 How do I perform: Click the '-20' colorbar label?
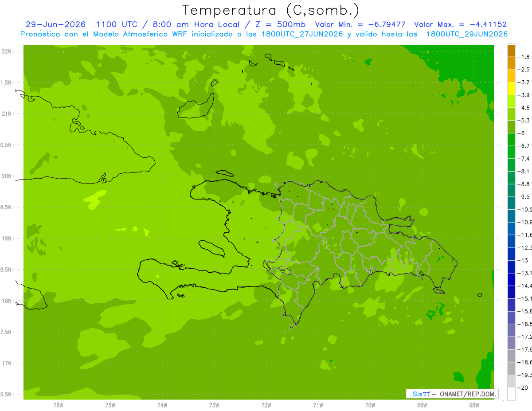[x=522, y=388]
